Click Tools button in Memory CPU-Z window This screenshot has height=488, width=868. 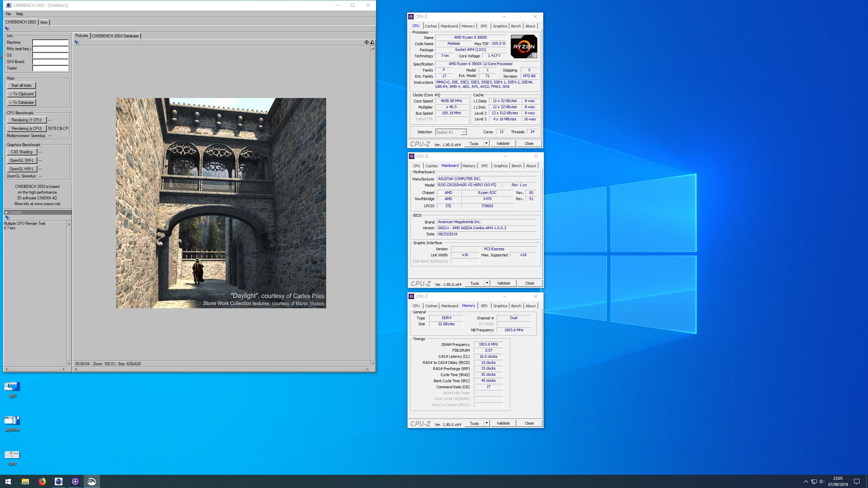tap(474, 423)
